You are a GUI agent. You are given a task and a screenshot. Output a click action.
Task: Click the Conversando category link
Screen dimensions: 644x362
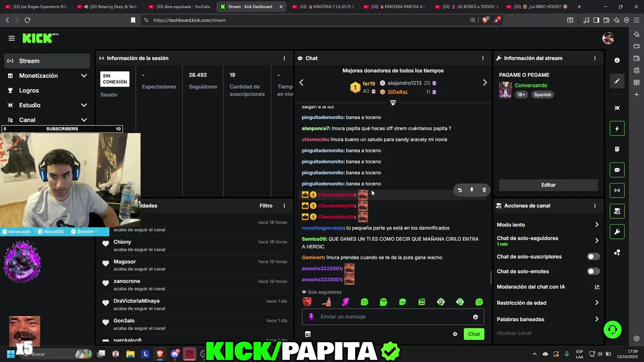(x=531, y=85)
